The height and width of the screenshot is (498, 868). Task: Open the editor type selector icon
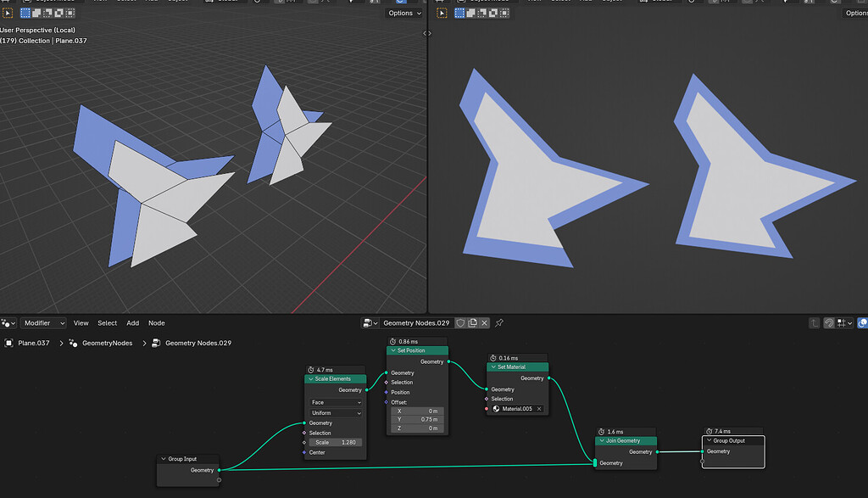click(x=8, y=323)
